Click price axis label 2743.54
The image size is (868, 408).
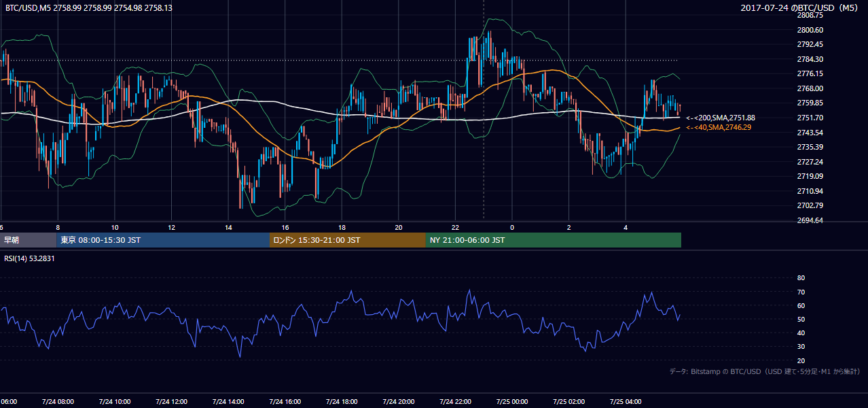tap(810, 133)
